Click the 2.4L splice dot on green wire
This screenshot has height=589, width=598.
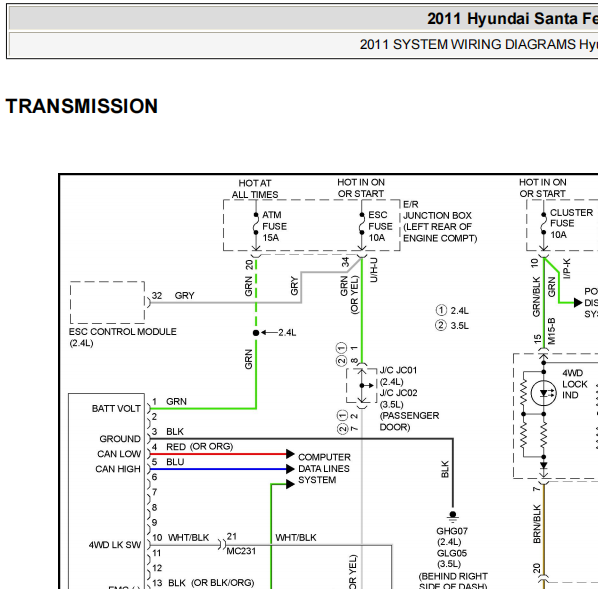pyautogui.click(x=256, y=333)
